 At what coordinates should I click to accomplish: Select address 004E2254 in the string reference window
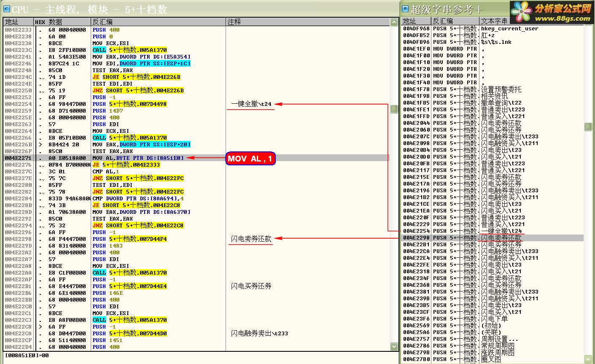click(x=416, y=231)
